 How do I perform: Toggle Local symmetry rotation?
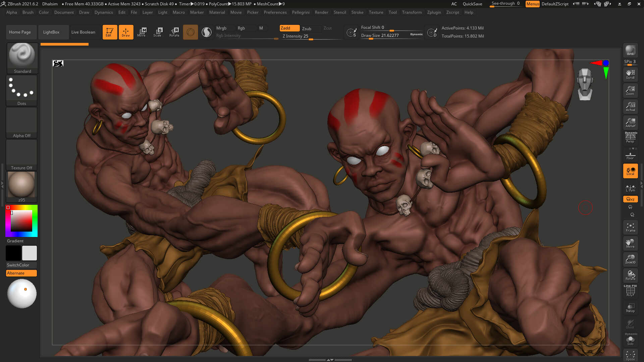click(630, 171)
